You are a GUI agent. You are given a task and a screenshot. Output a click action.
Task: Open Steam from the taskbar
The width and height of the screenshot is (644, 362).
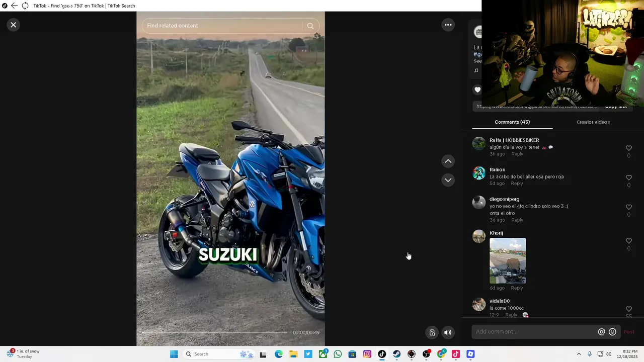[x=397, y=354]
